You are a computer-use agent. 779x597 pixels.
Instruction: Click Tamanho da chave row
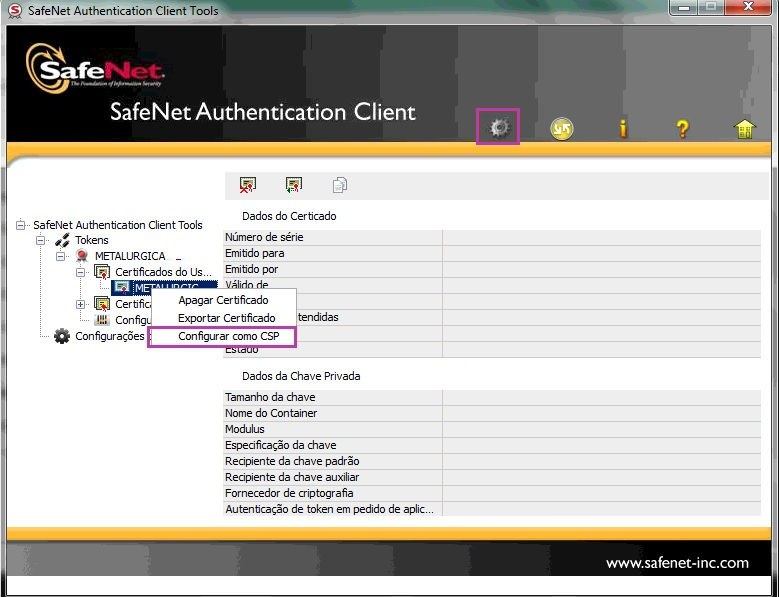(x=492, y=397)
